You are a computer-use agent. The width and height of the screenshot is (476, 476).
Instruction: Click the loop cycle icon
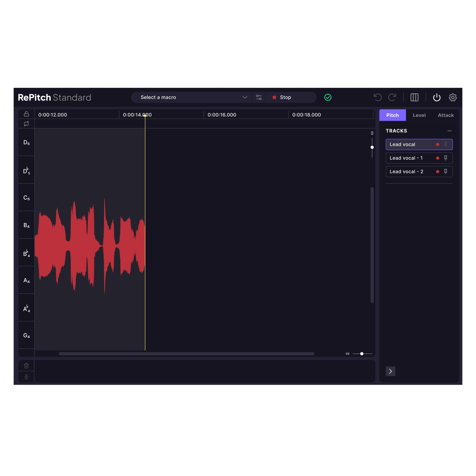coord(26,124)
